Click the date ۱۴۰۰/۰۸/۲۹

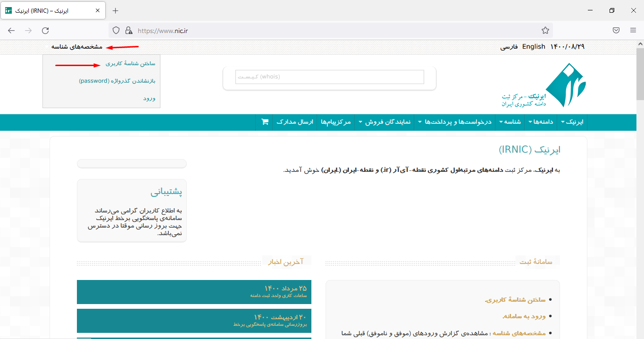(x=568, y=47)
